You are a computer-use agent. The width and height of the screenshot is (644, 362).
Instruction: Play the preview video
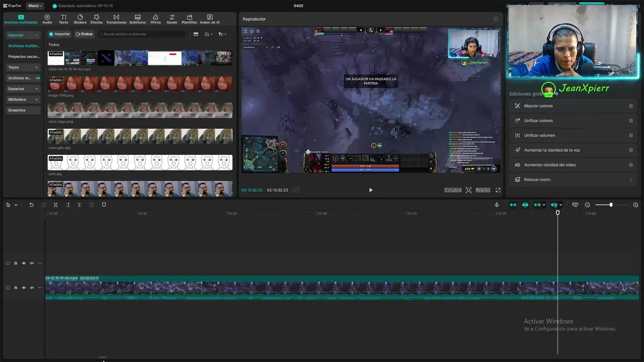(371, 190)
